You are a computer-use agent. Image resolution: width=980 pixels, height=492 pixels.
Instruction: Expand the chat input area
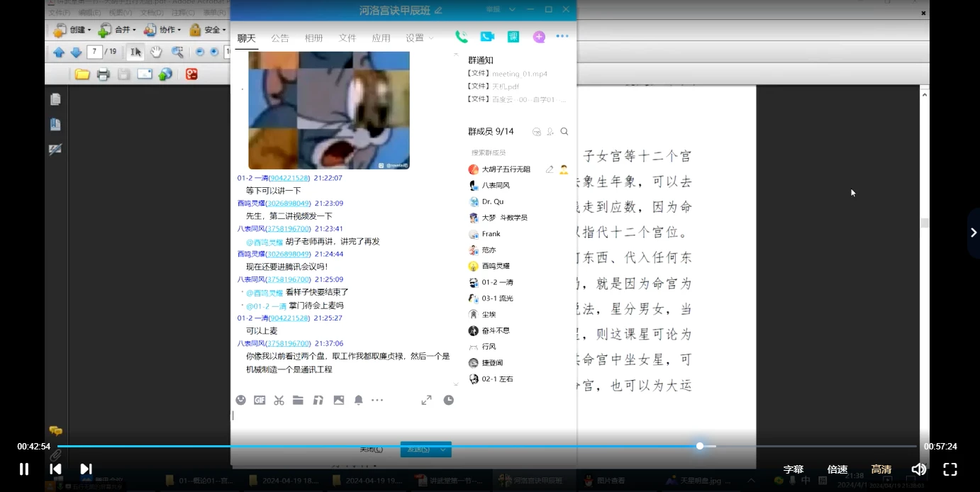pyautogui.click(x=426, y=400)
